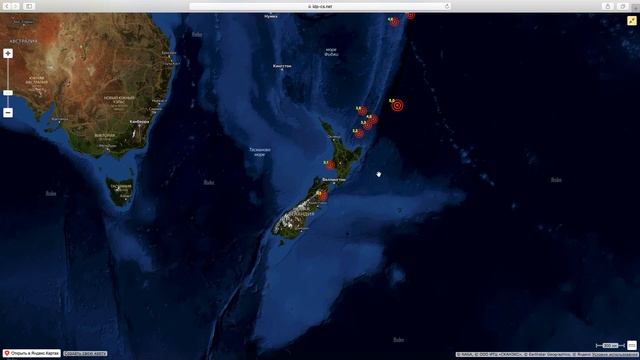This screenshot has width=640, height=360.
Task: Reload the page using the refresh icon
Action: pyautogui.click(x=447, y=6)
